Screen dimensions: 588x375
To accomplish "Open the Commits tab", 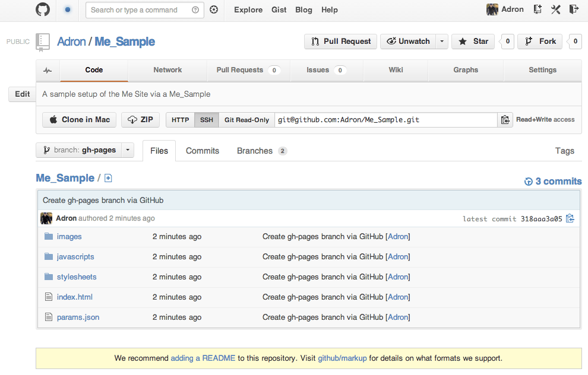I will pos(203,151).
